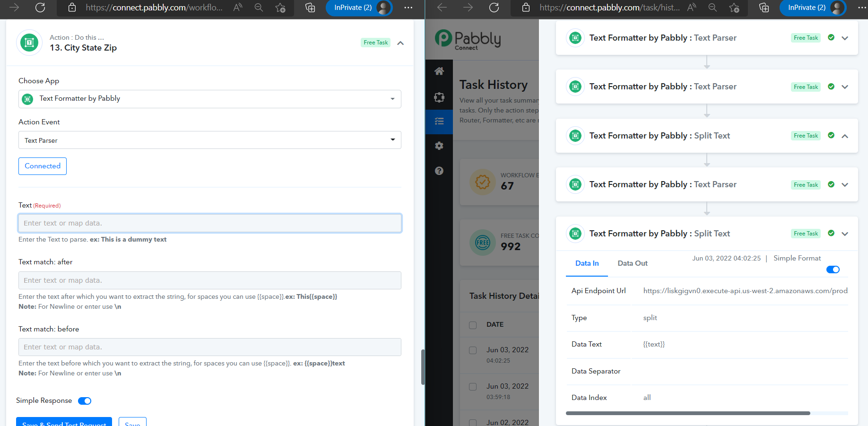Click the back arrow in right browser window
This screenshot has height=426, width=868.
click(442, 8)
